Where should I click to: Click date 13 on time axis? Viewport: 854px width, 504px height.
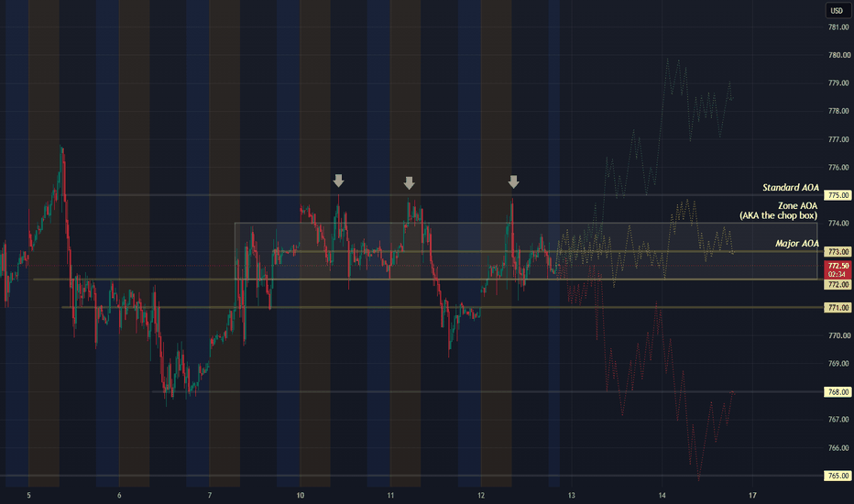click(572, 495)
